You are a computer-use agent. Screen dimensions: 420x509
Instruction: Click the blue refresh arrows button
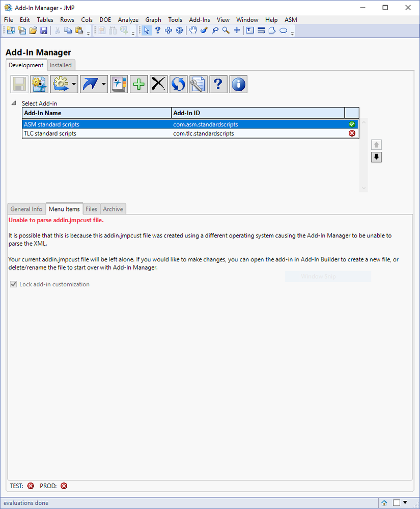tap(178, 85)
